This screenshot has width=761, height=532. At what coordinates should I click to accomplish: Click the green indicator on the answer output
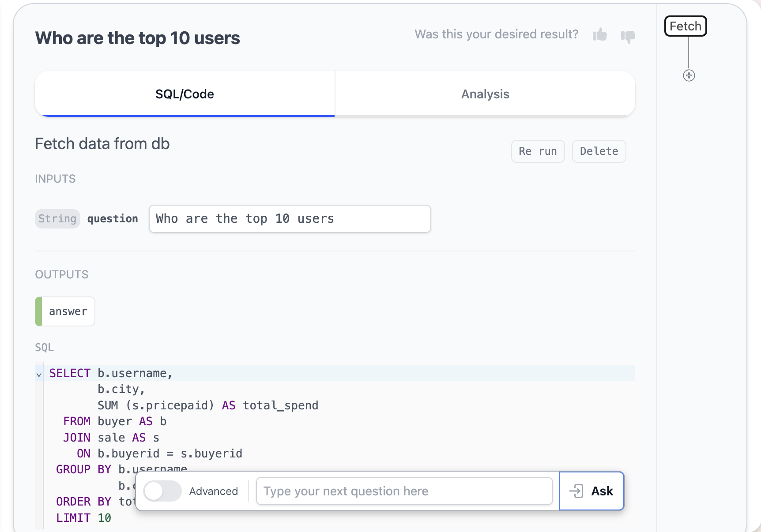click(39, 311)
